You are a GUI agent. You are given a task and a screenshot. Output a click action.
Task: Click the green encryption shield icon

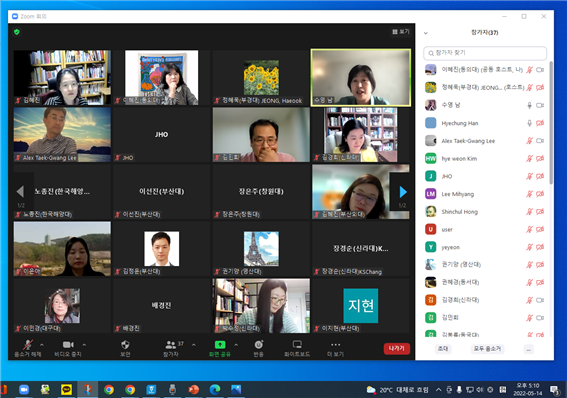coord(17,32)
